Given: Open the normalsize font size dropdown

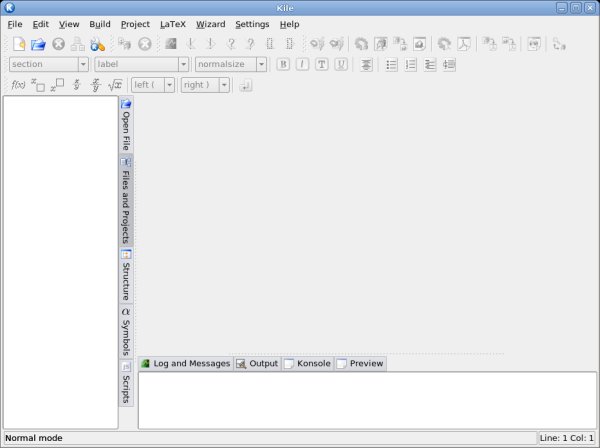Looking at the screenshot, I should (x=261, y=64).
